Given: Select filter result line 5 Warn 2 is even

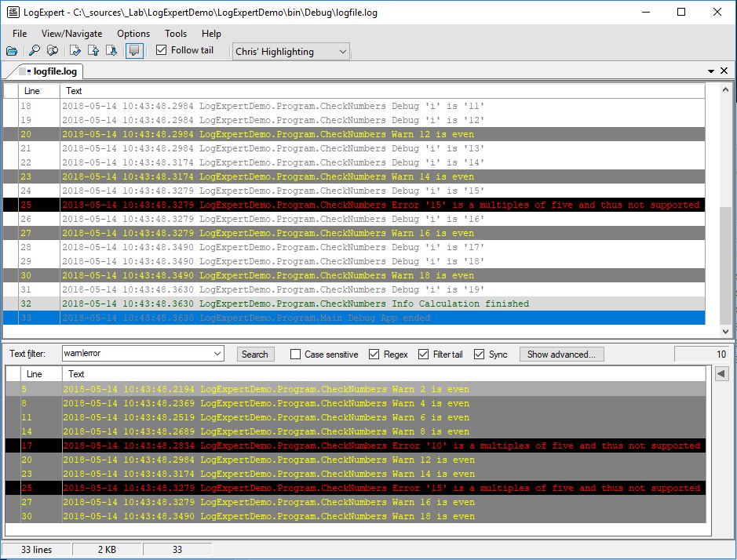Looking at the screenshot, I should click(356, 389).
